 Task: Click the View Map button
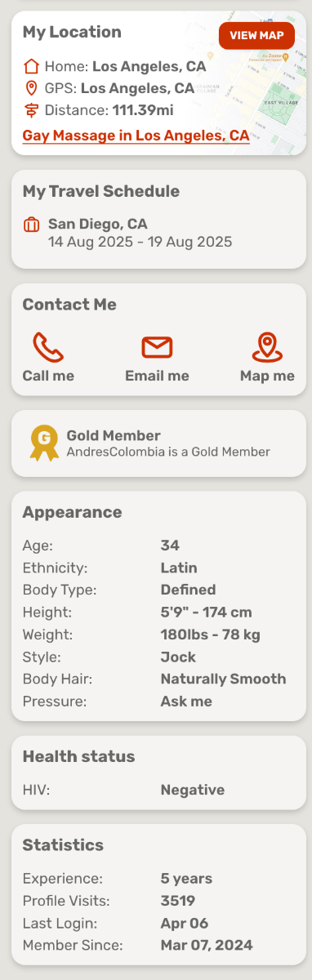point(256,36)
